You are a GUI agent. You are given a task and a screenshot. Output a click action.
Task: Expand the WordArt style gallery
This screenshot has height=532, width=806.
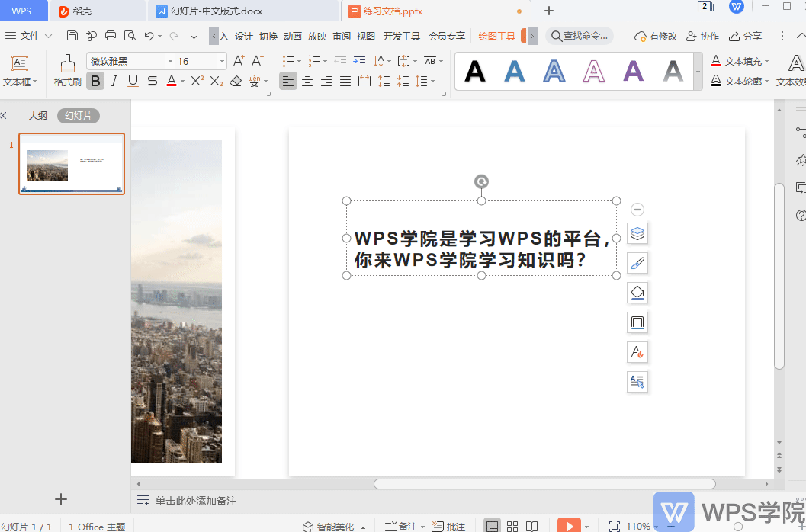698,71
